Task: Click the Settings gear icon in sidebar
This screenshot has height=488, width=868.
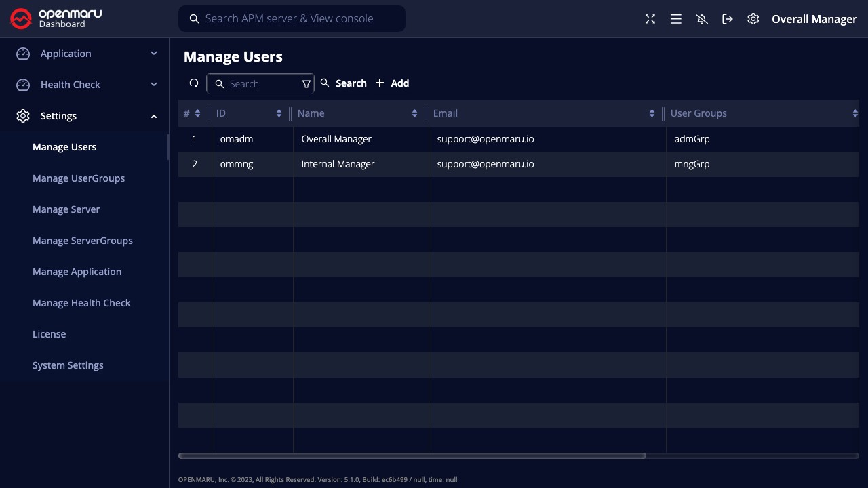Action: tap(23, 116)
